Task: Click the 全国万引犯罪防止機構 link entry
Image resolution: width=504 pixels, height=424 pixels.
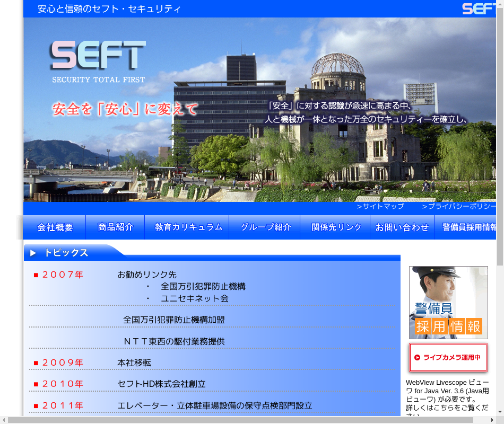Action: pyautogui.click(x=203, y=286)
